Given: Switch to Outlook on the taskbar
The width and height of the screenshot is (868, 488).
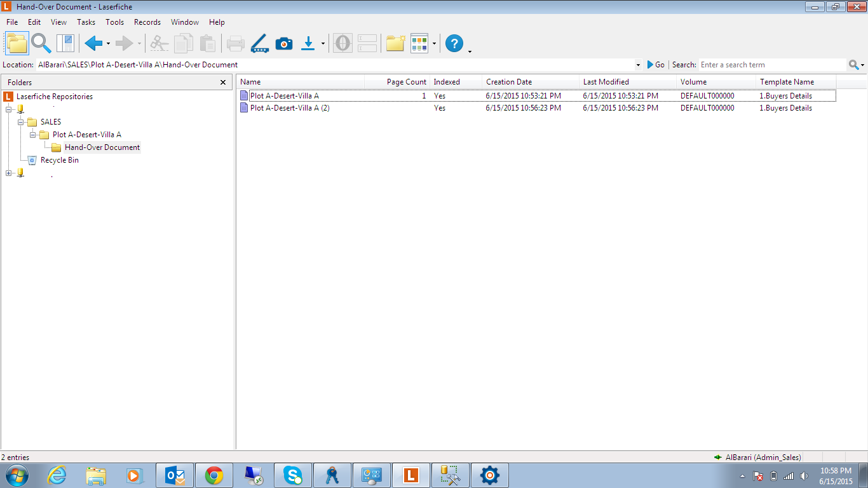Looking at the screenshot, I should click(x=175, y=475).
